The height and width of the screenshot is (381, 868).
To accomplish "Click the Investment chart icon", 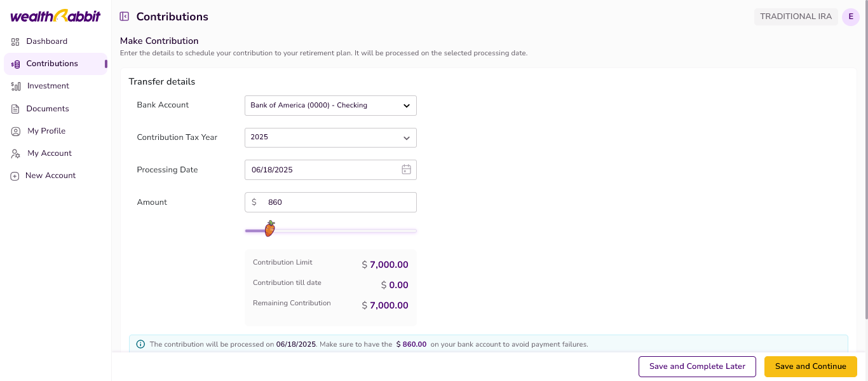I will [x=16, y=87].
